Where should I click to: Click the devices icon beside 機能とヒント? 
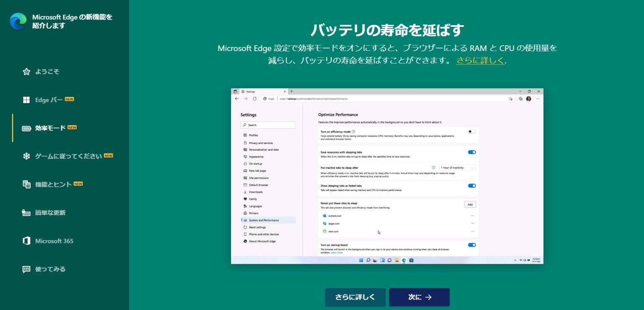(26, 184)
